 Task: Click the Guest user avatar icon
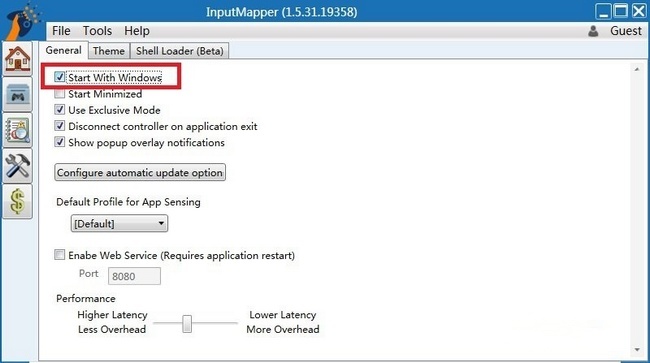point(593,31)
